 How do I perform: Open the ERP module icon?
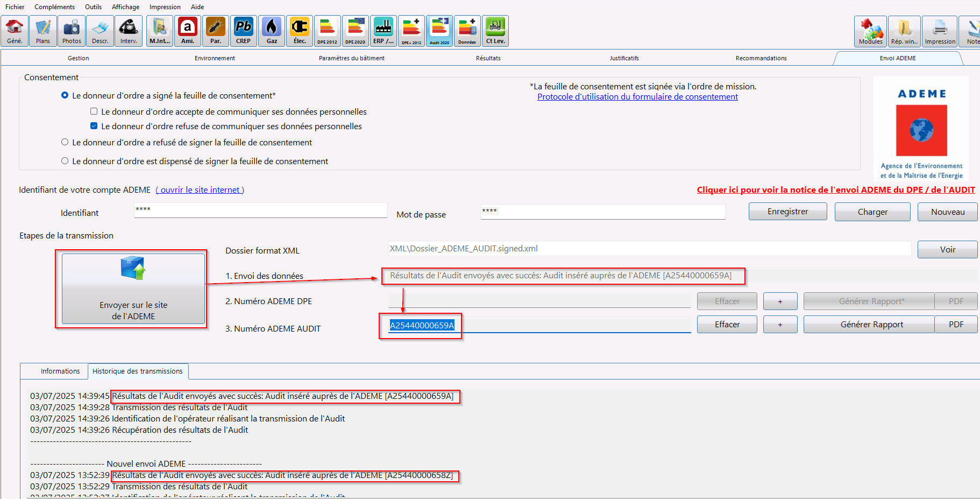point(384,31)
